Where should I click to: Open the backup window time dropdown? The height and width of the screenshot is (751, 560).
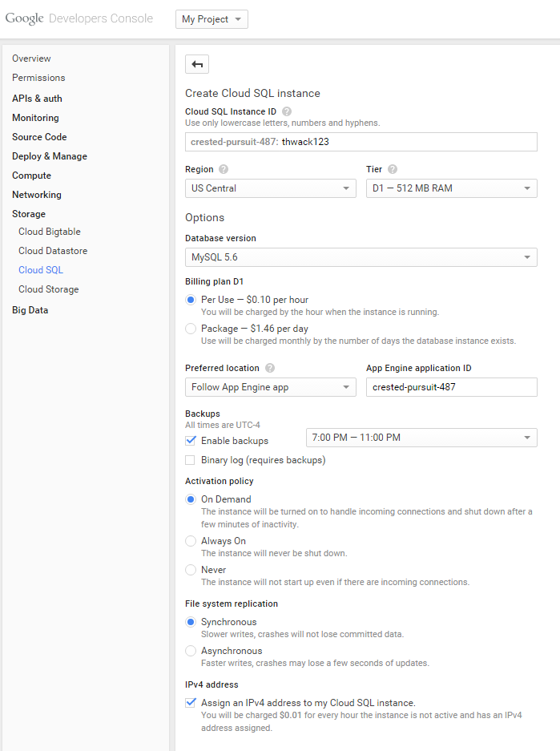coord(421,438)
